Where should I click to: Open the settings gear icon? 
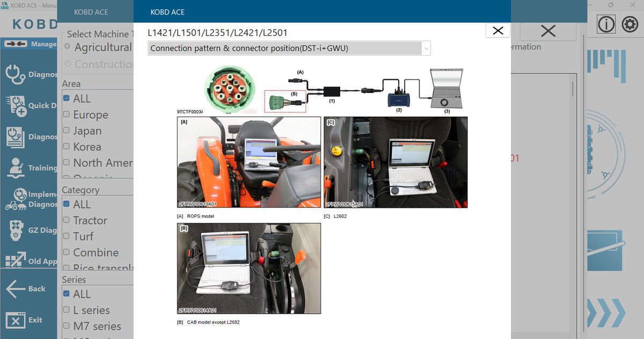click(630, 24)
